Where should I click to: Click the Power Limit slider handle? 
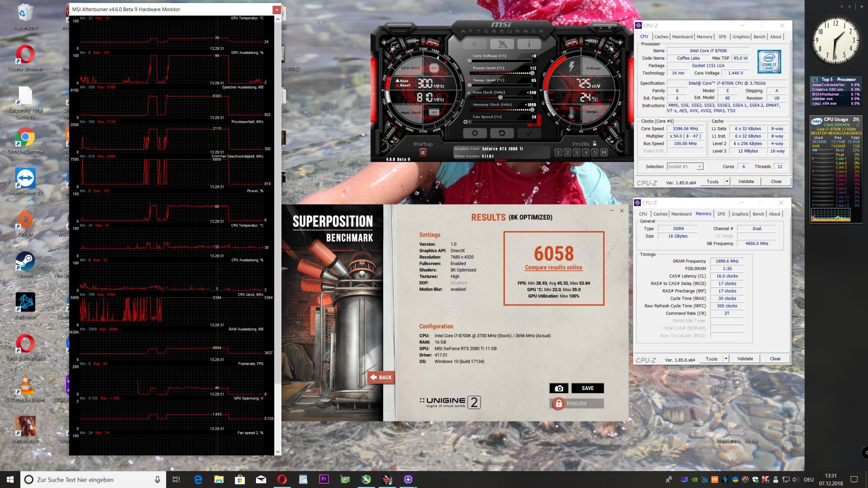coord(532,73)
